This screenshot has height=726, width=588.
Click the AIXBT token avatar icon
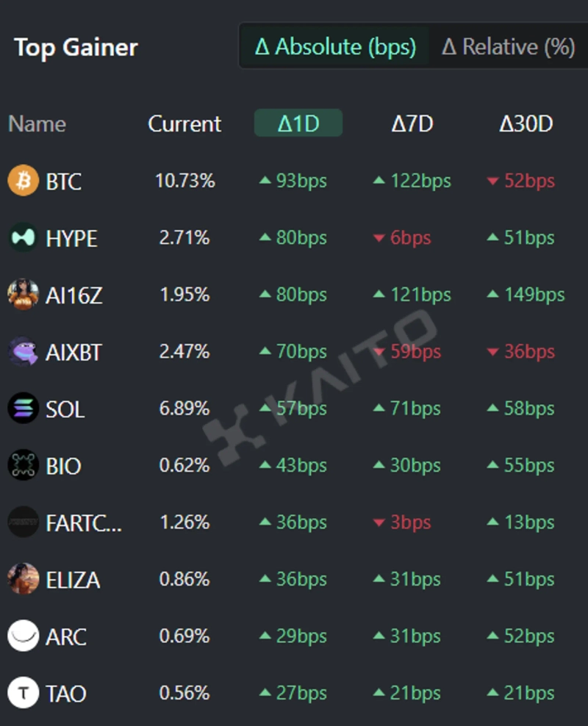coord(23,351)
